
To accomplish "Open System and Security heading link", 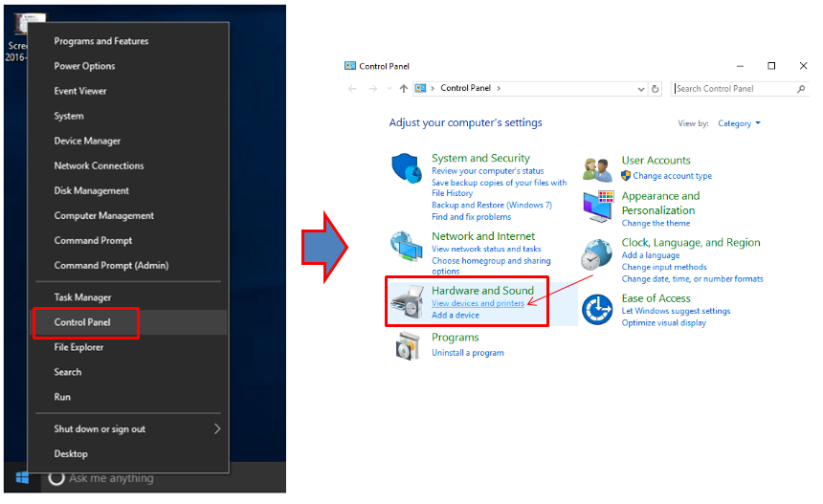I will coord(480,158).
